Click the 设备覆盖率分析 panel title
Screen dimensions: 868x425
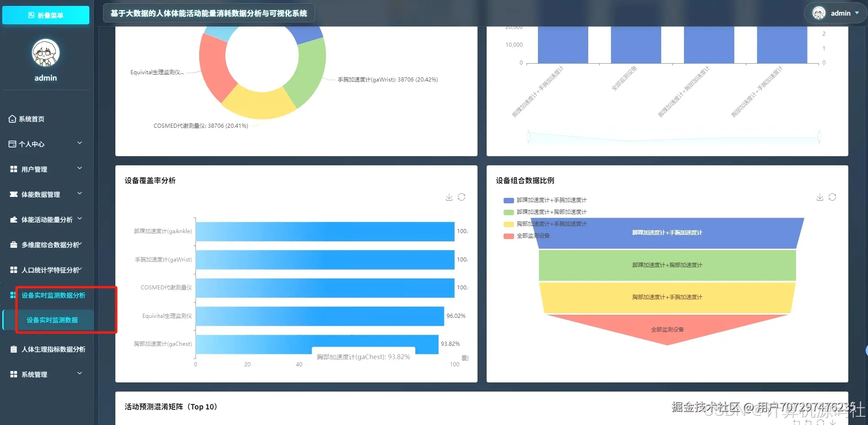(x=150, y=180)
